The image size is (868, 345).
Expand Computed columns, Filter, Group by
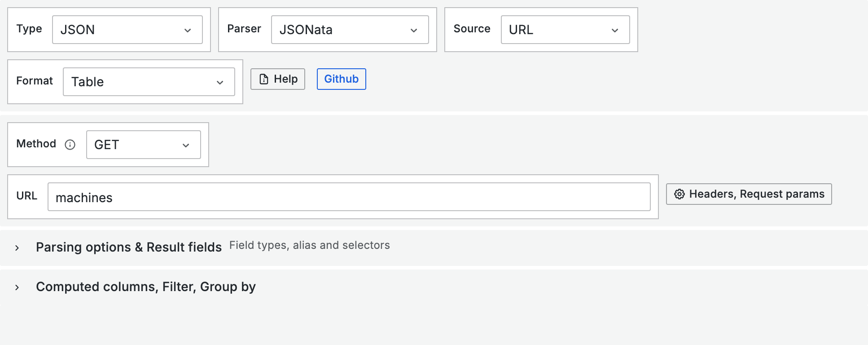tap(145, 287)
